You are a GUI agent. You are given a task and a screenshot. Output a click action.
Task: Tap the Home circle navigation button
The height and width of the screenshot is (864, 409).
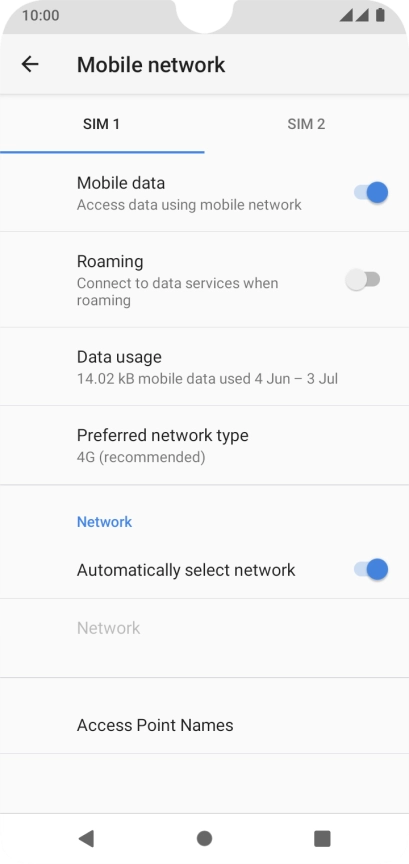(x=204, y=838)
